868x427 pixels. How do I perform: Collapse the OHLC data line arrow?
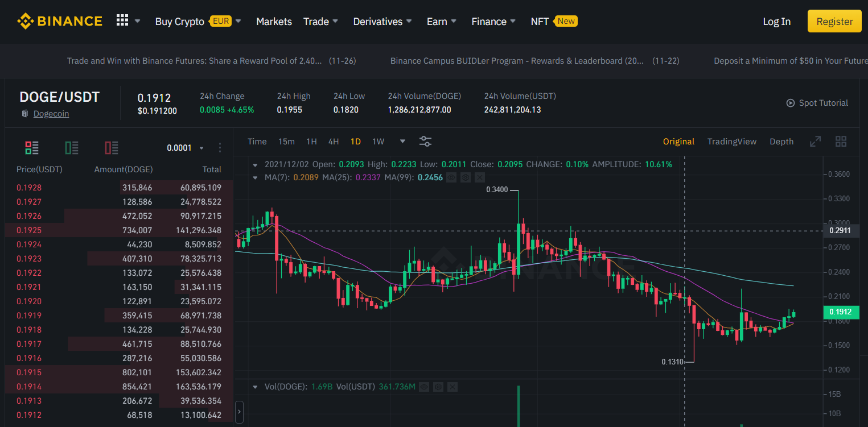coord(256,164)
